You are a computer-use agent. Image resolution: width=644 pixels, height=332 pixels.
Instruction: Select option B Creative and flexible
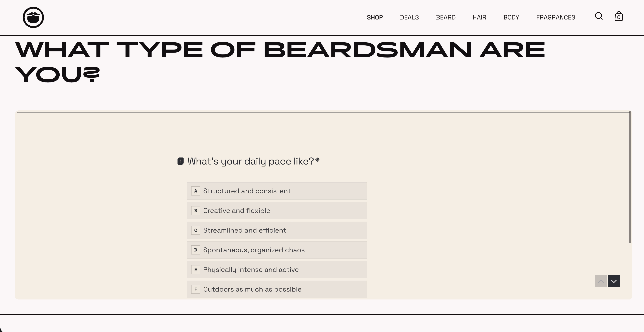click(x=277, y=211)
